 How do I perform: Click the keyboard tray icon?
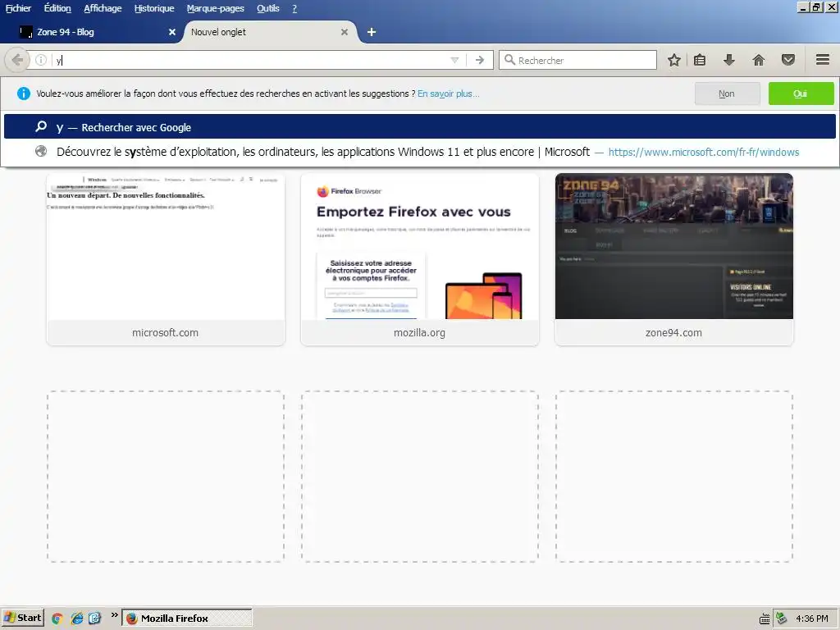pyautogui.click(x=765, y=619)
